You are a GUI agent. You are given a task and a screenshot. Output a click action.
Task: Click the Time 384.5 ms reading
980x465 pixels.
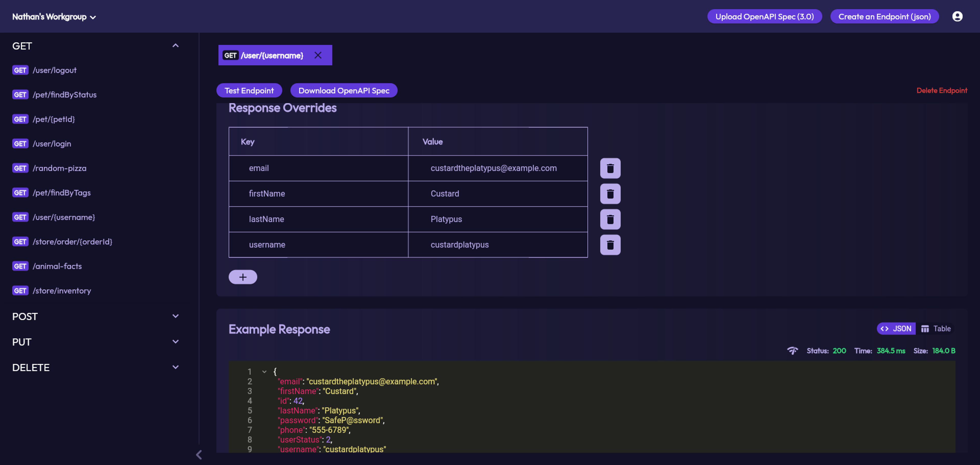coord(879,350)
